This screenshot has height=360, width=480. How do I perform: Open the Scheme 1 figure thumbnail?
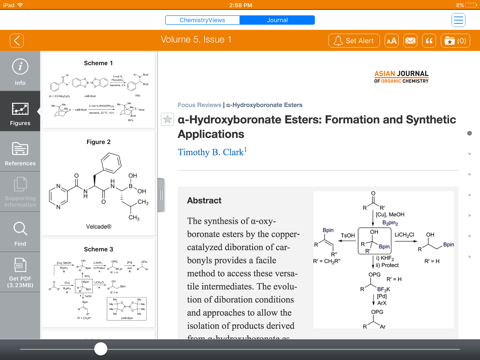[x=98, y=90]
